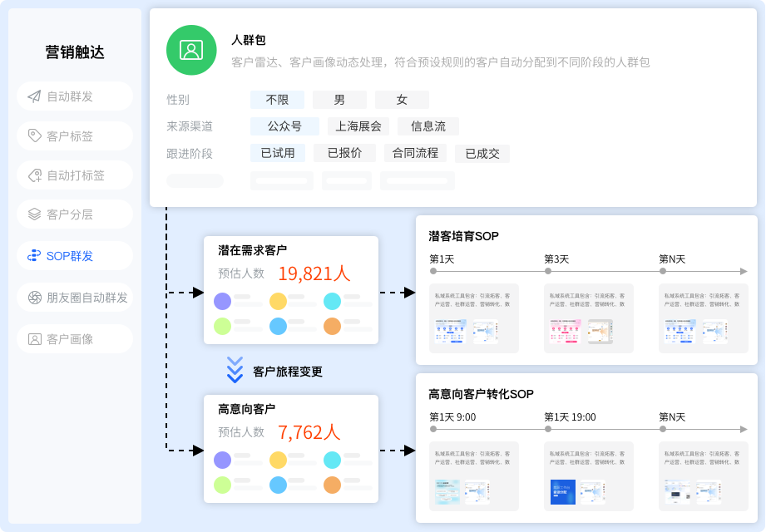
Task: Open the 客户分层 menu item
Action: (75, 214)
